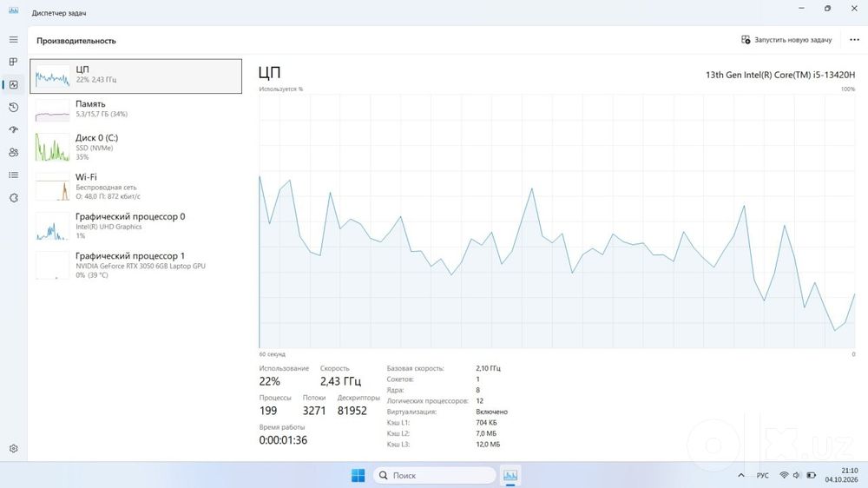This screenshot has height=488, width=868.
Task: Select the CPU (ЦП) performance item
Action: pos(135,76)
